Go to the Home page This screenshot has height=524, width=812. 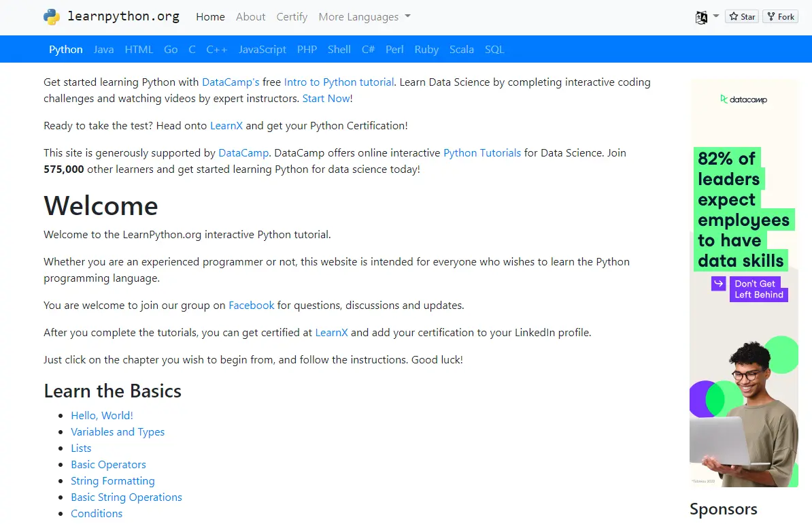point(210,16)
